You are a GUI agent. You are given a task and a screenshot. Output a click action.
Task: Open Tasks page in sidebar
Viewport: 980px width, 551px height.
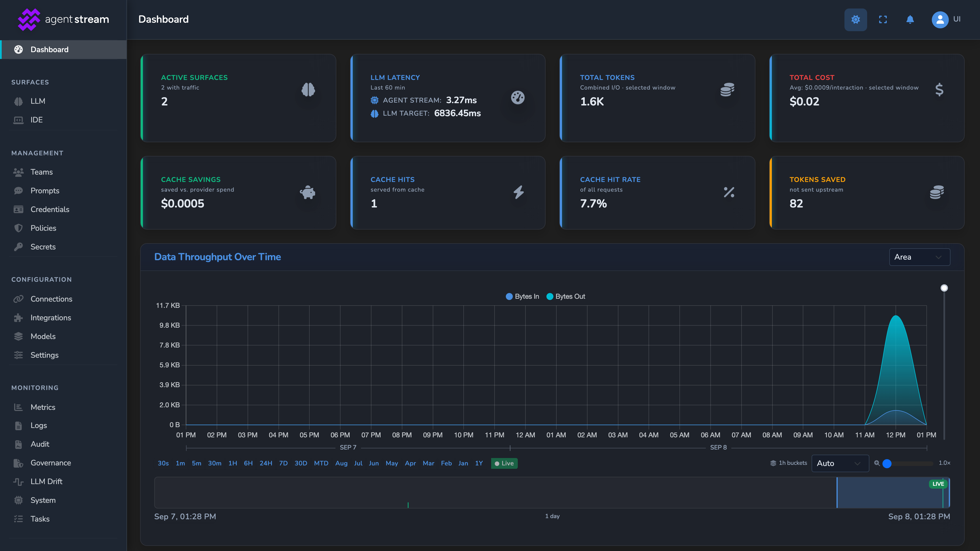(x=40, y=519)
